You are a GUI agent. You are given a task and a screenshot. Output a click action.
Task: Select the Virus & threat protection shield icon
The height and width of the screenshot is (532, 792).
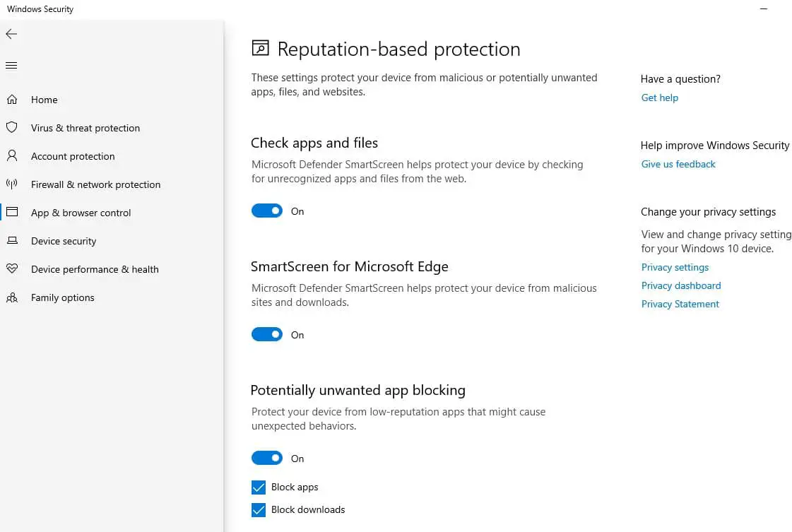click(12, 128)
